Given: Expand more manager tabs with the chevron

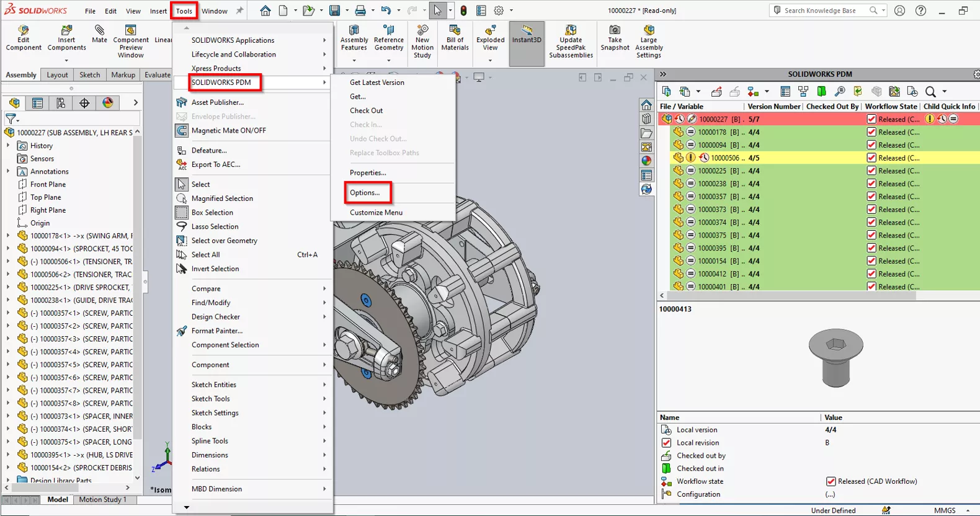Looking at the screenshot, I should [135, 103].
